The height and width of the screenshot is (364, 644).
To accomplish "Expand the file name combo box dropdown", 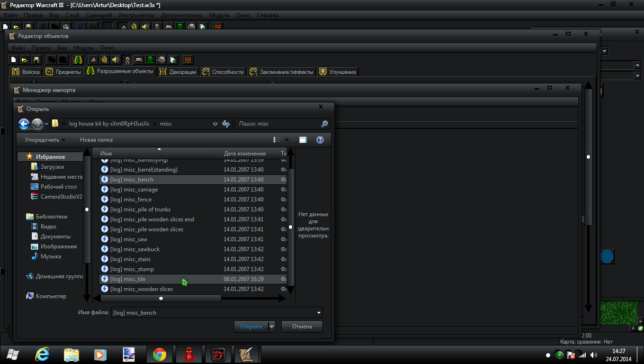I will 319,312.
